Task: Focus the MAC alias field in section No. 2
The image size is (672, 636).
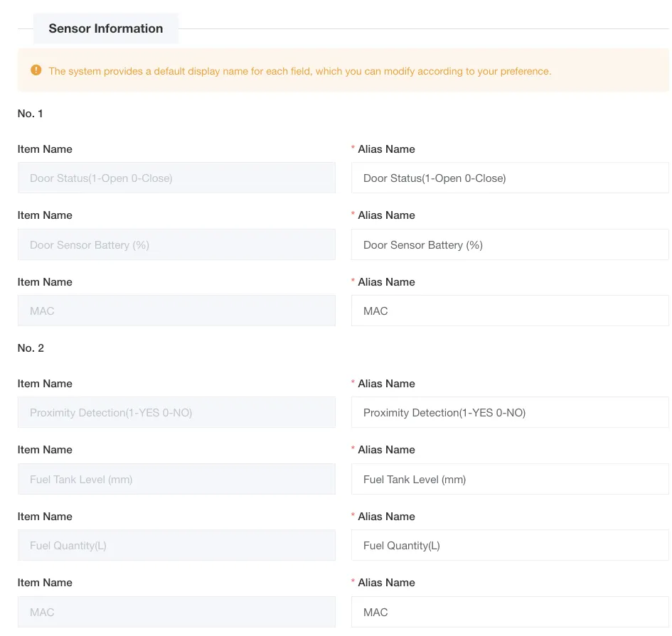Action: click(509, 612)
